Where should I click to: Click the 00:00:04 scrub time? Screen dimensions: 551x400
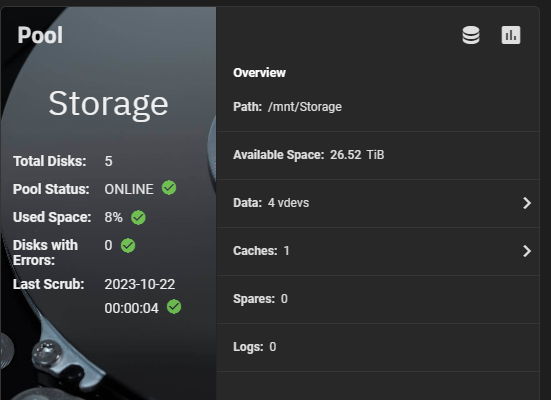pyautogui.click(x=131, y=308)
